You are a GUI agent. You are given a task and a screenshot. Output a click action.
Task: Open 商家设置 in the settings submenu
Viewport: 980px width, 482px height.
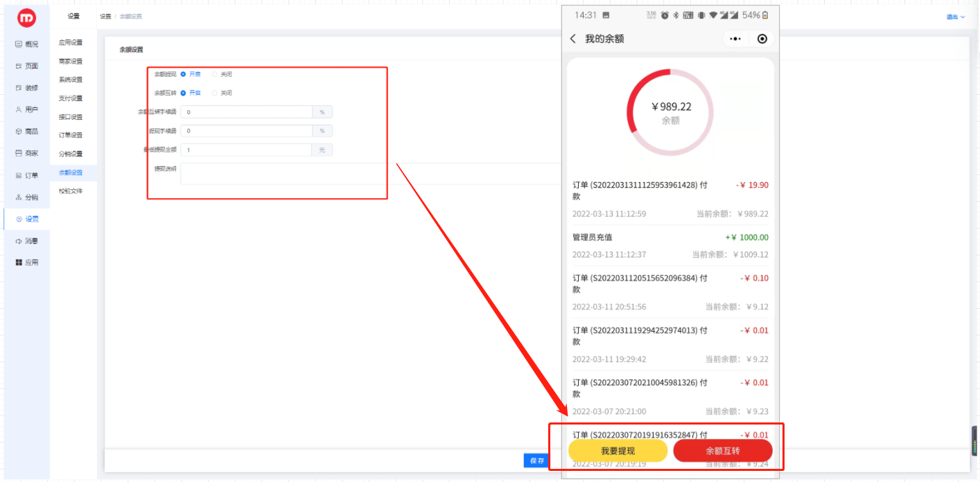pyautogui.click(x=71, y=61)
